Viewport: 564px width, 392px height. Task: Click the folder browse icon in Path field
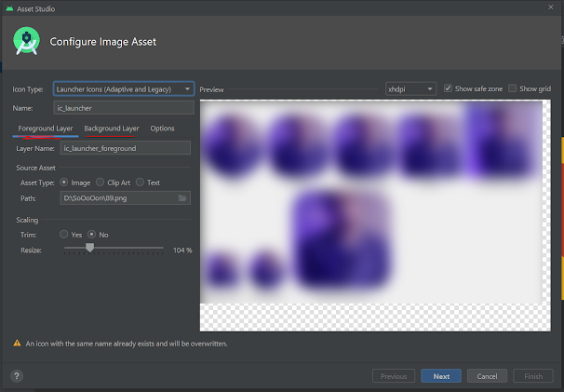[182, 198]
